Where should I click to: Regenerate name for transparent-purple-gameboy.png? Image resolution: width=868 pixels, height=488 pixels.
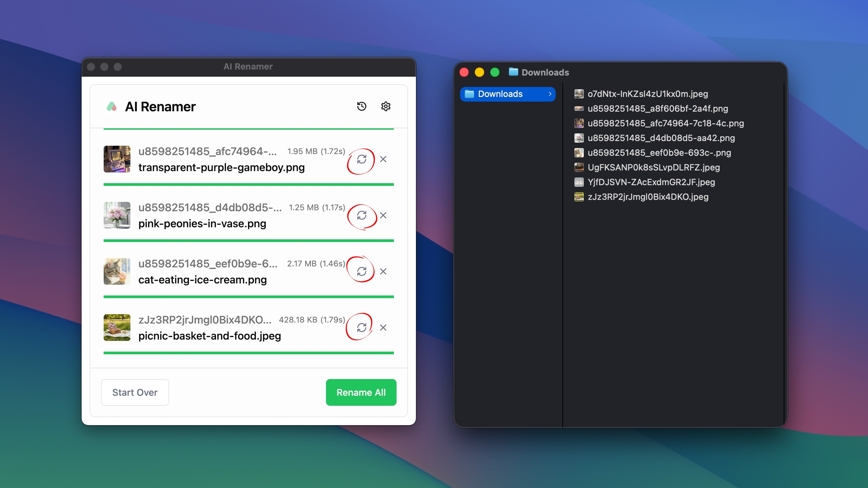pos(362,160)
